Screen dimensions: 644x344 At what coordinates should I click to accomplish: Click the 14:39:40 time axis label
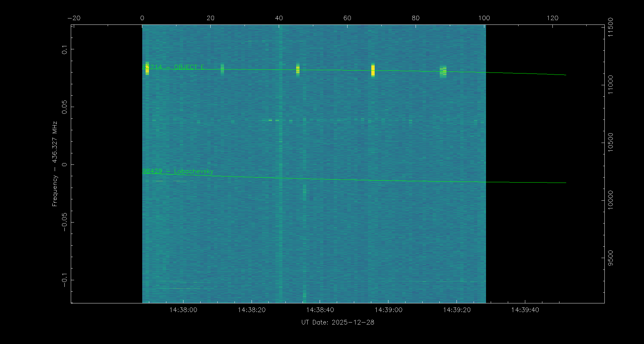(x=525, y=310)
